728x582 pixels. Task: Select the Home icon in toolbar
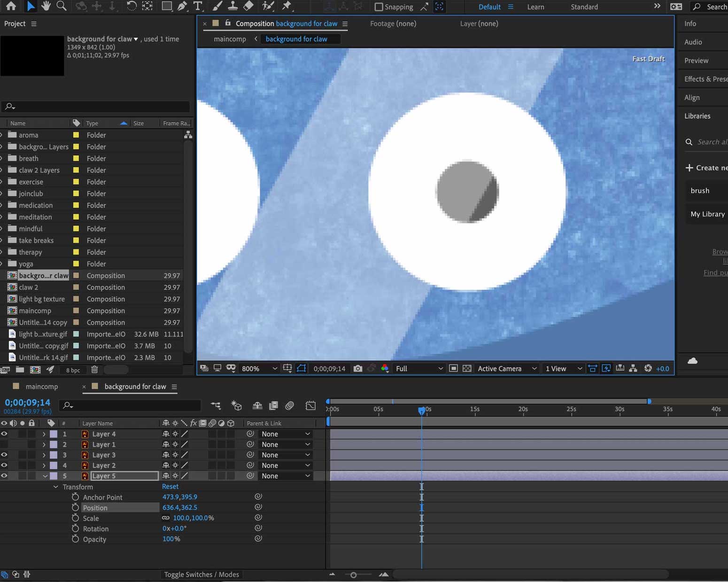point(11,6)
